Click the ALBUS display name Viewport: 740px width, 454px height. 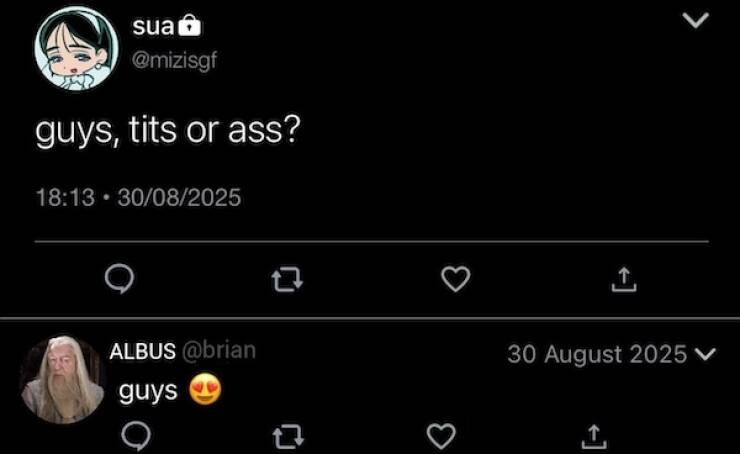pyautogui.click(x=142, y=351)
